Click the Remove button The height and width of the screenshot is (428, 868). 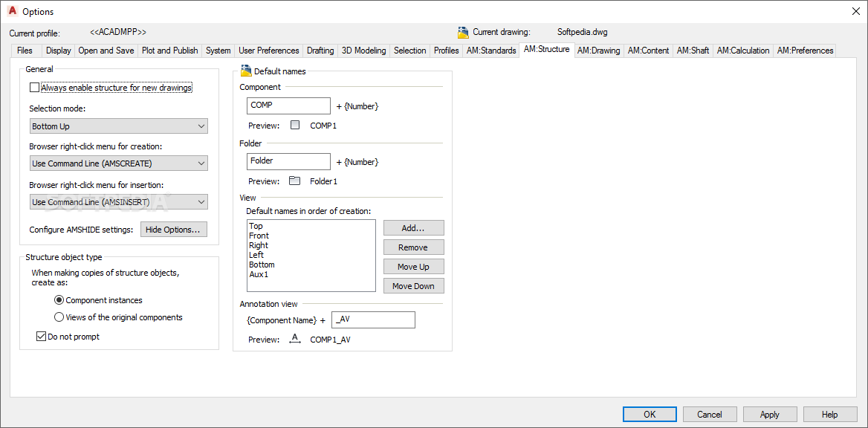click(x=413, y=247)
